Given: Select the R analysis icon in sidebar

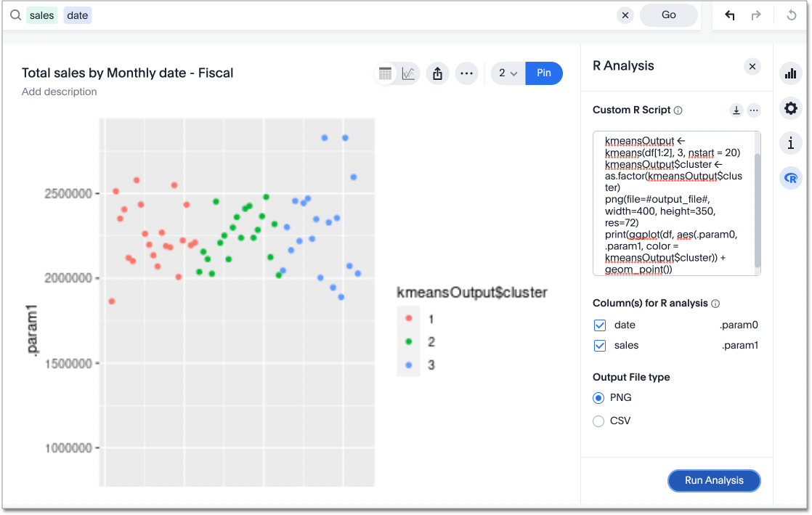Looking at the screenshot, I should point(790,178).
